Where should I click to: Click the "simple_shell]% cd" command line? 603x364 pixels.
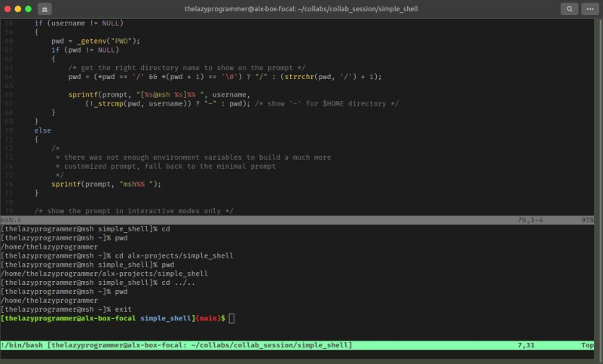tap(85, 228)
